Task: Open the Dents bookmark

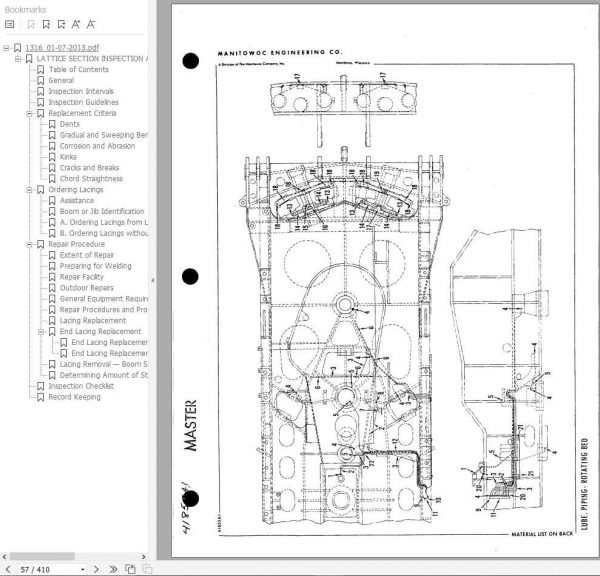Action: point(70,124)
